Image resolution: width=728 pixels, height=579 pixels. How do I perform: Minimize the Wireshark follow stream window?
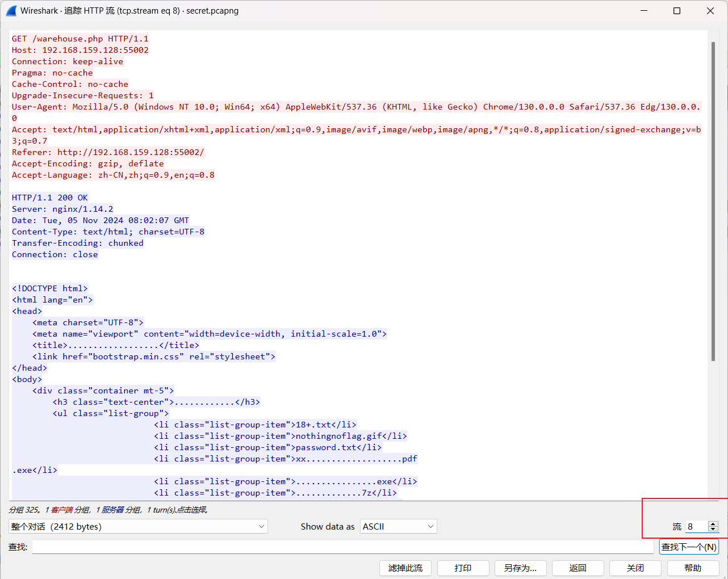[x=644, y=11]
